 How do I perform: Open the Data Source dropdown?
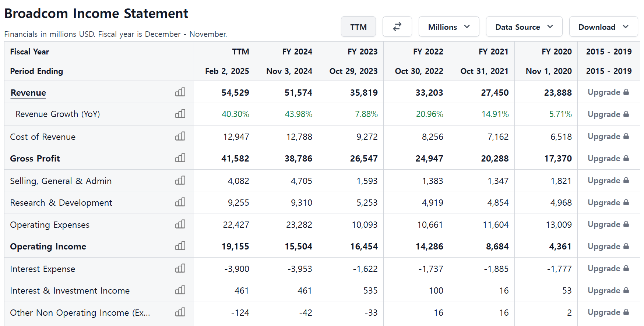point(524,26)
